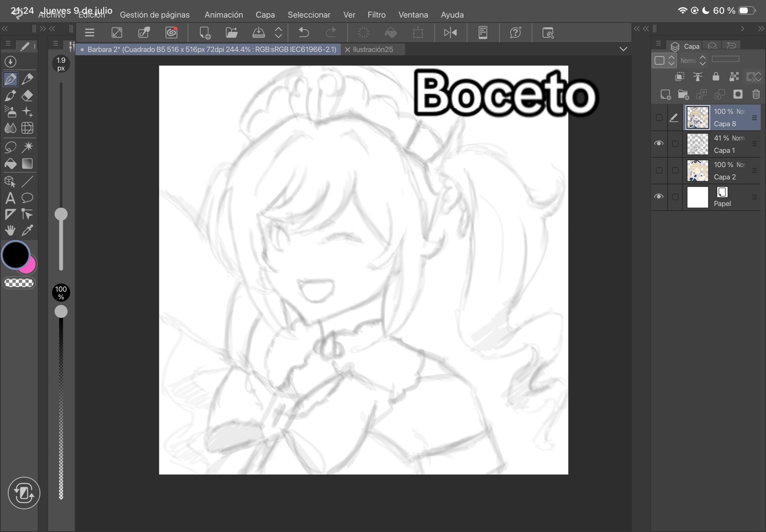Hide the Capa 1 layer

coord(659,143)
